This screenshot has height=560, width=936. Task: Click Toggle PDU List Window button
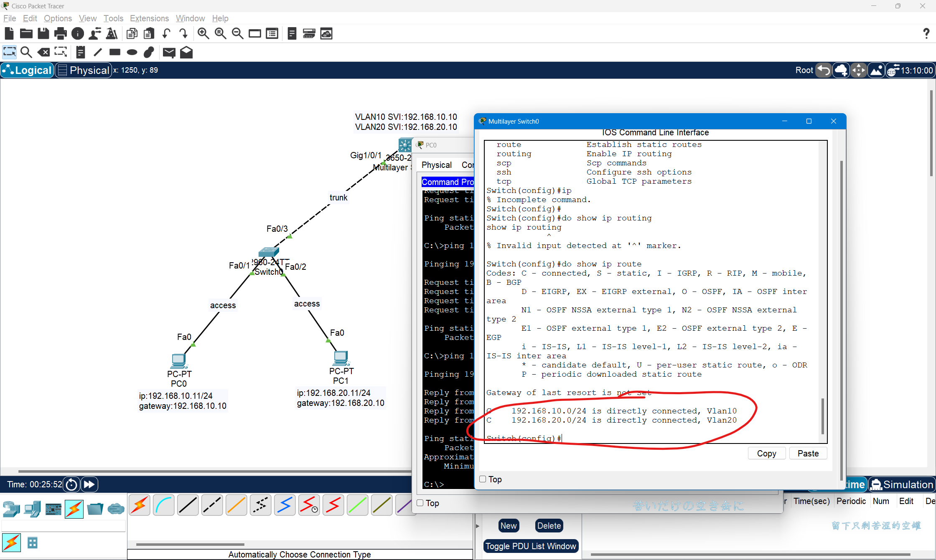(x=531, y=546)
